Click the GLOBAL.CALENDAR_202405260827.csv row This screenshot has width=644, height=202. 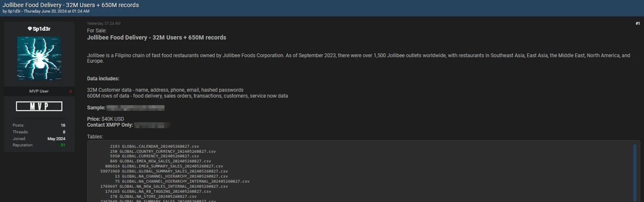[154, 146]
